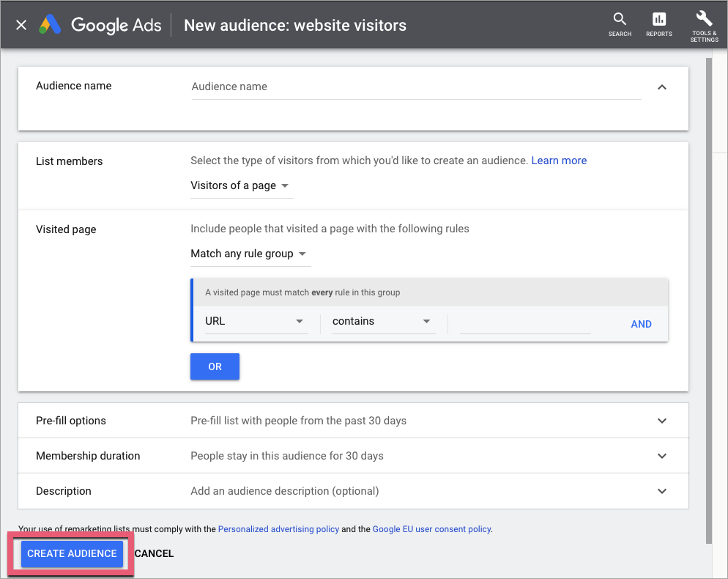Open the Reports icon
Image resolution: width=728 pixels, height=579 pixels.
[x=658, y=24]
